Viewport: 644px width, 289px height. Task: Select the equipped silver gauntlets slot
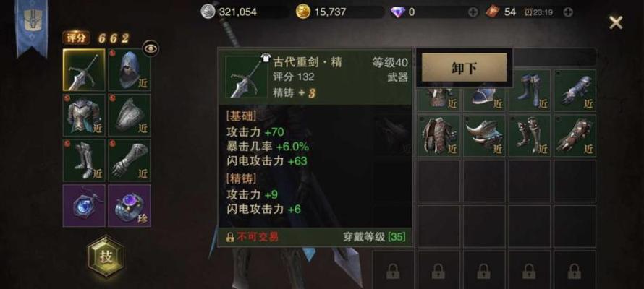tap(130, 160)
